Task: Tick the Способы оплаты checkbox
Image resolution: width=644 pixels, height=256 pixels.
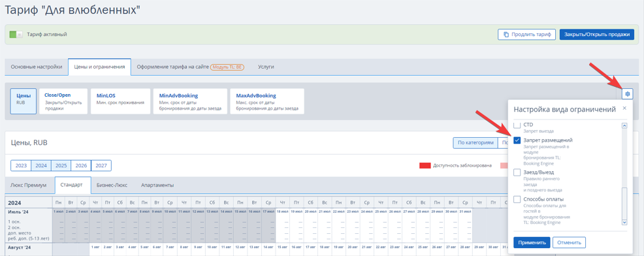Action: tap(517, 199)
